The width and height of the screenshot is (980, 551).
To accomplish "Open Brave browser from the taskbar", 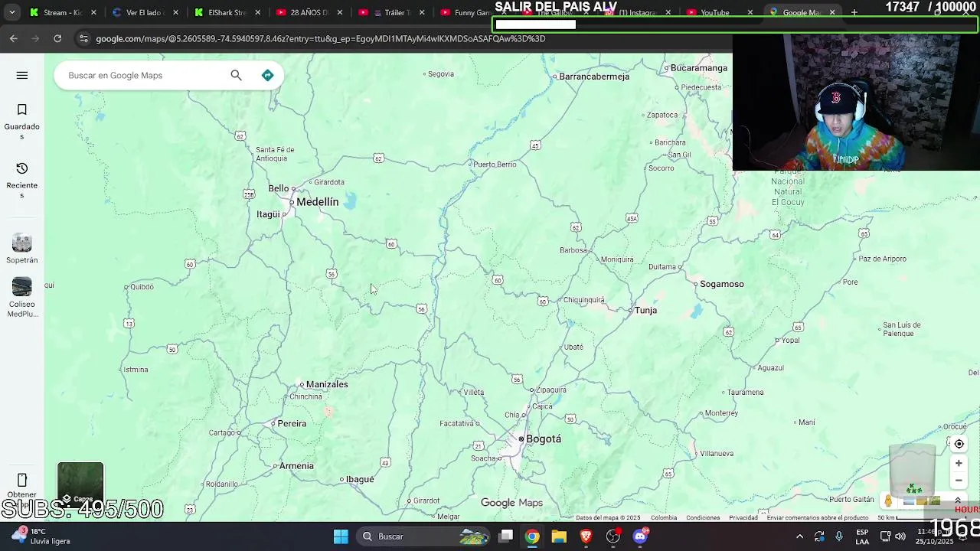I will pyautogui.click(x=586, y=536).
